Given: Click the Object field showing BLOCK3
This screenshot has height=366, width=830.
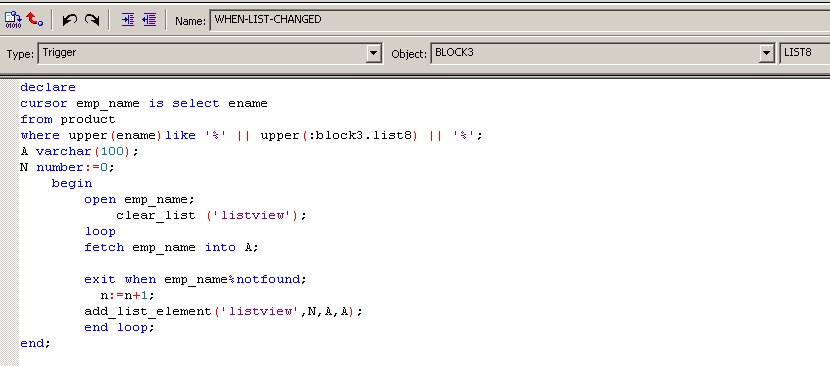Looking at the screenshot, I should (x=602, y=53).
